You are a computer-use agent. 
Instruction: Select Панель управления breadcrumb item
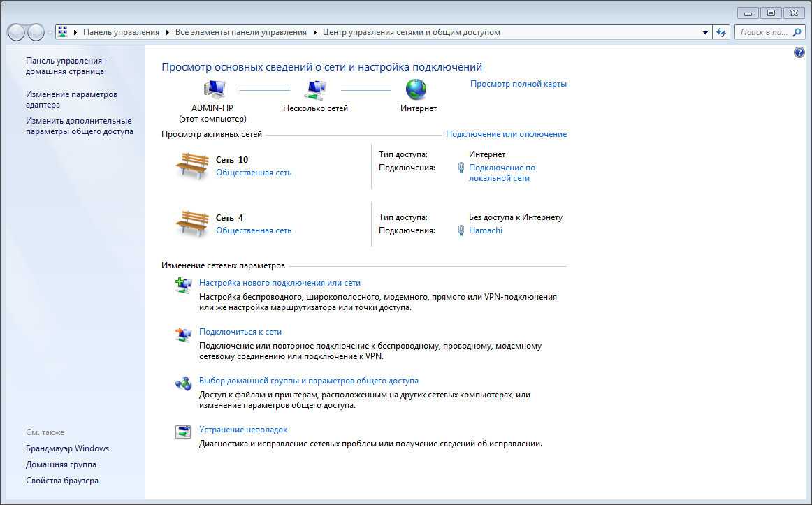(x=121, y=32)
